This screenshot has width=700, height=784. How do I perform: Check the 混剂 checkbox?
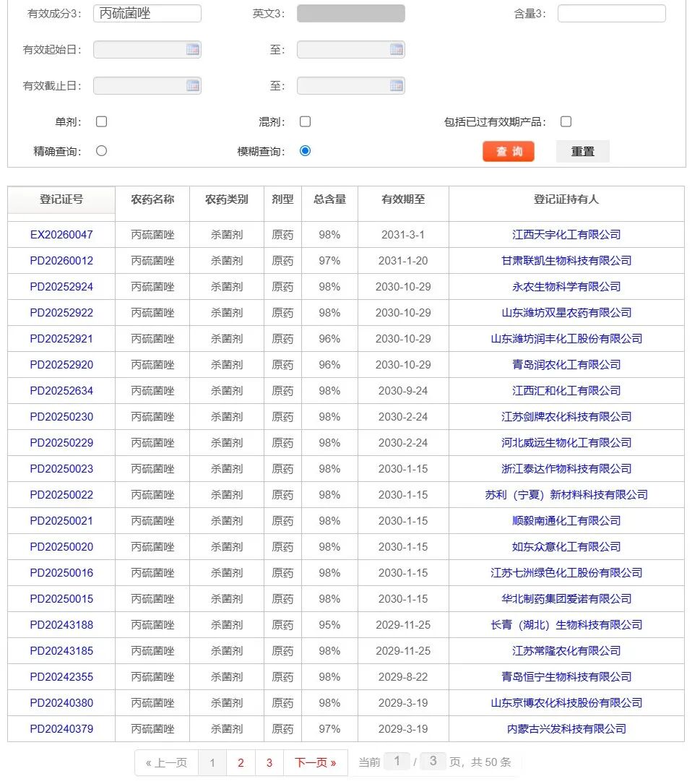click(x=305, y=121)
